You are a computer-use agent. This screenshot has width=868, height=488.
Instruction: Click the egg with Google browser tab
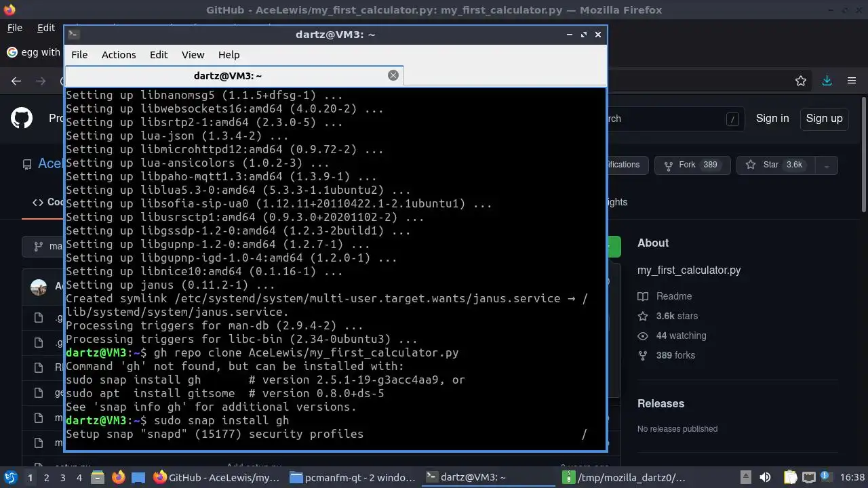pyautogui.click(x=34, y=52)
